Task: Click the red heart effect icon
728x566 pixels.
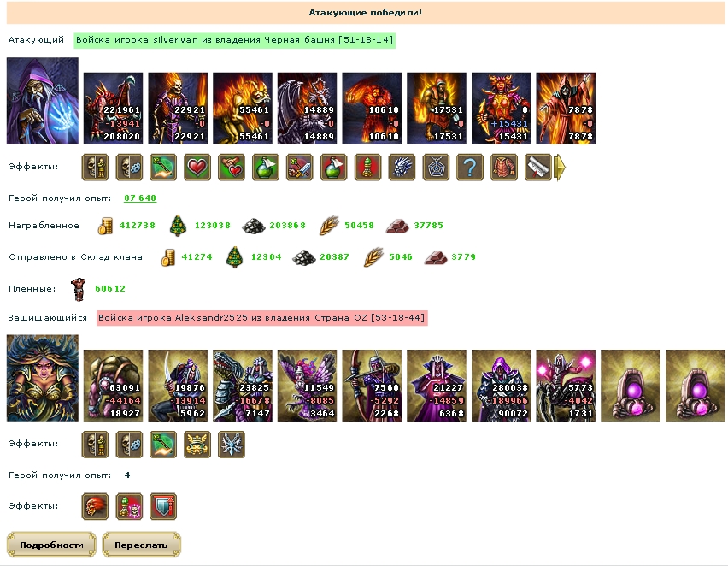Action: tap(197, 168)
